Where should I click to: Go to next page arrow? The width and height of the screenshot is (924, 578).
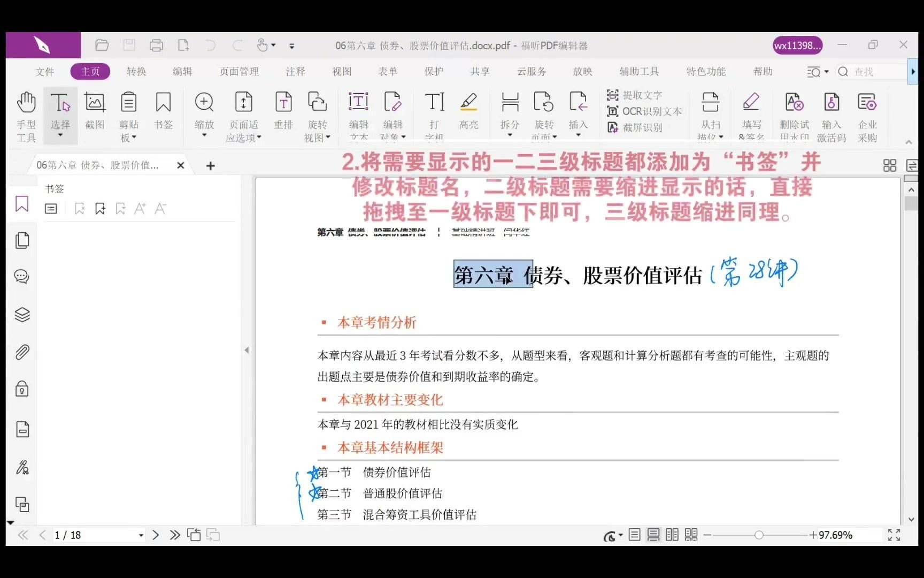(156, 535)
